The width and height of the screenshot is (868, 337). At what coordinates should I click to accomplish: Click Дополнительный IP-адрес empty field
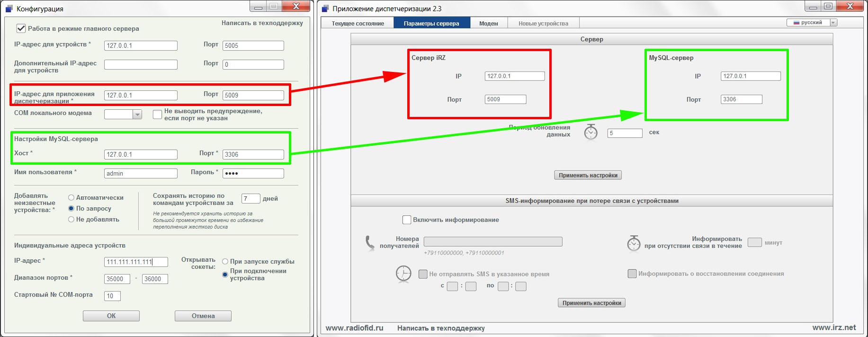[x=141, y=64]
